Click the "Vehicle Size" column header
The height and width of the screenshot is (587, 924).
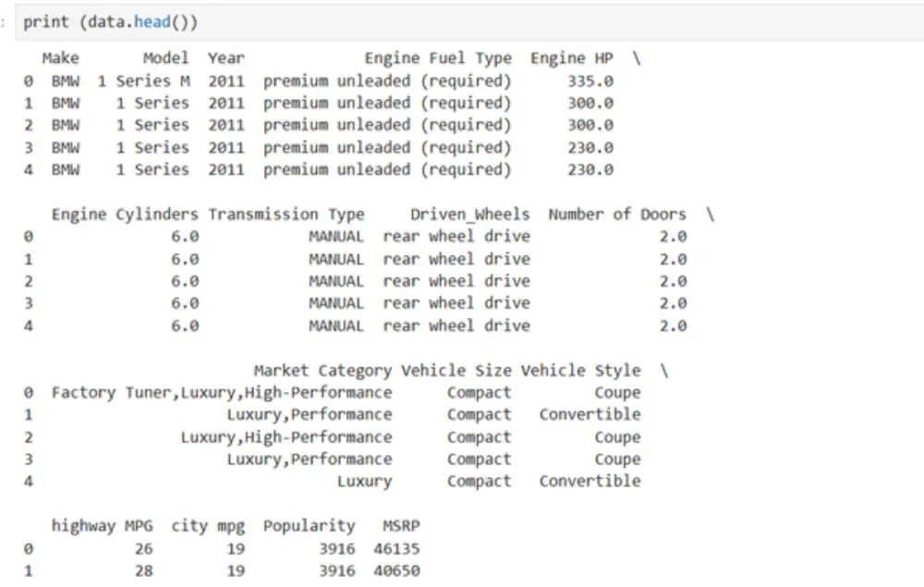pos(456,371)
